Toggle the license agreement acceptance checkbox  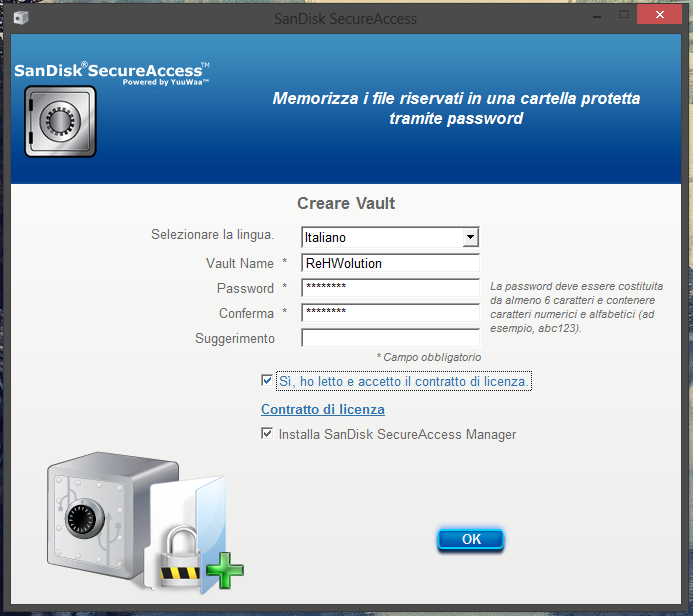(x=267, y=380)
